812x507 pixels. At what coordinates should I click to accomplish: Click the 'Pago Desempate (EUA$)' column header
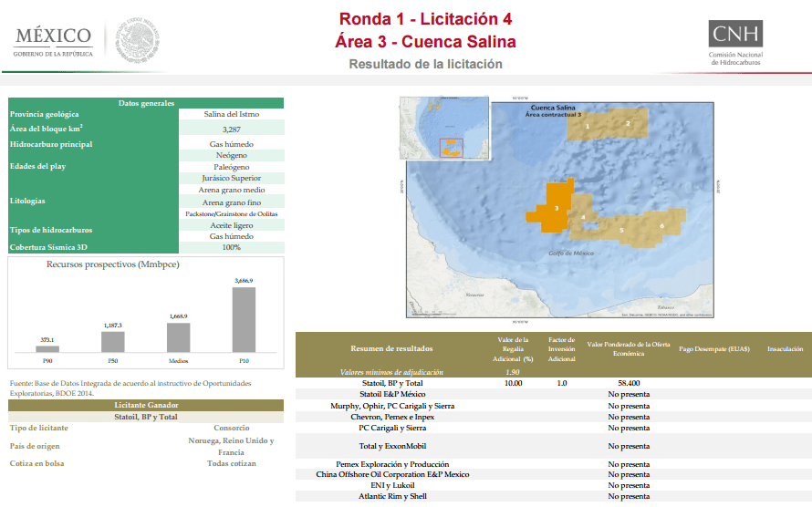[x=714, y=349]
